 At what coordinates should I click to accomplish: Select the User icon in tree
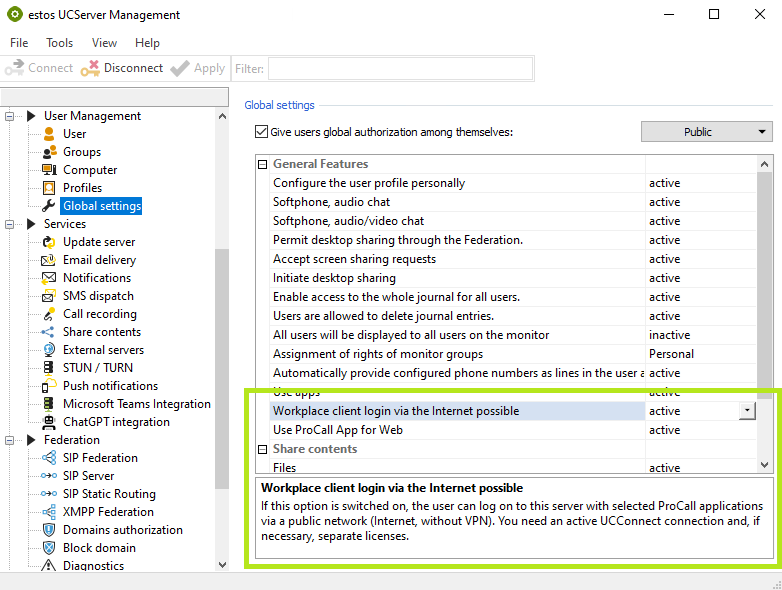pos(49,134)
